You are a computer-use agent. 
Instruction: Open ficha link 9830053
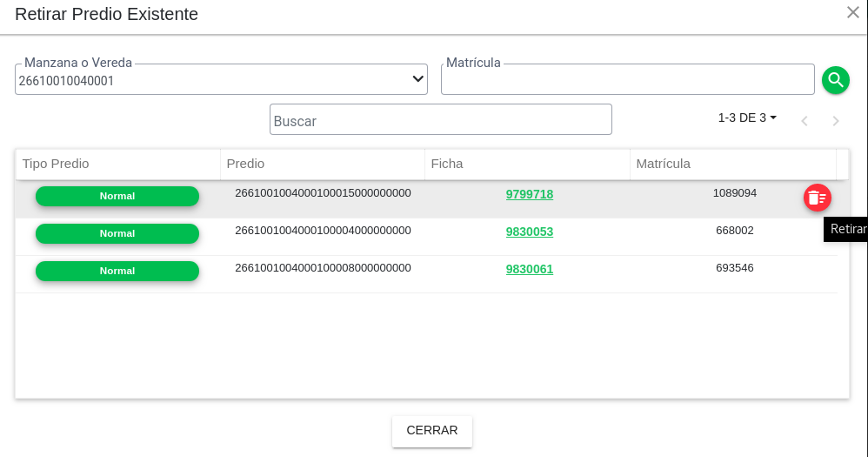coord(529,232)
